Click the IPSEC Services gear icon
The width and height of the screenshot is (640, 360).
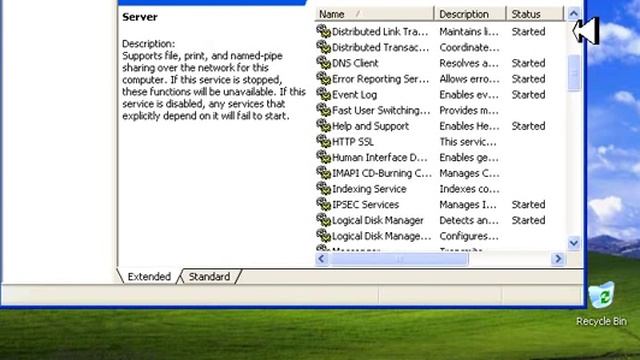tap(323, 204)
